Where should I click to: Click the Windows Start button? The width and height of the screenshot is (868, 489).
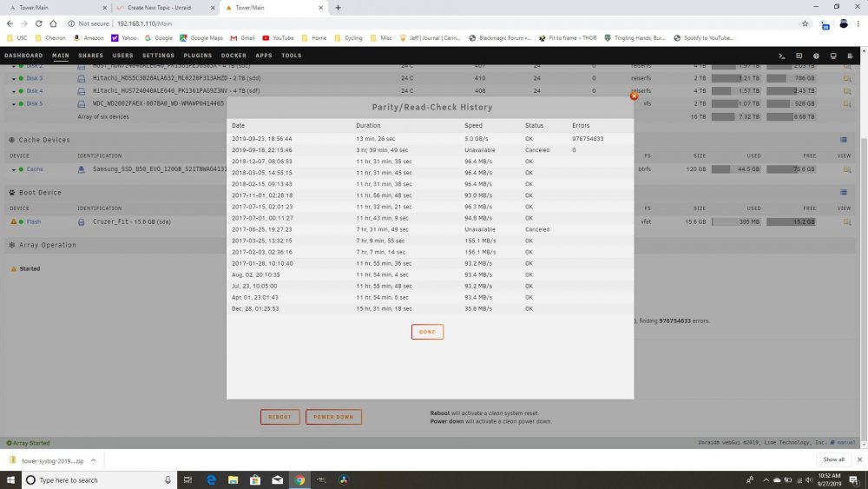(10, 480)
